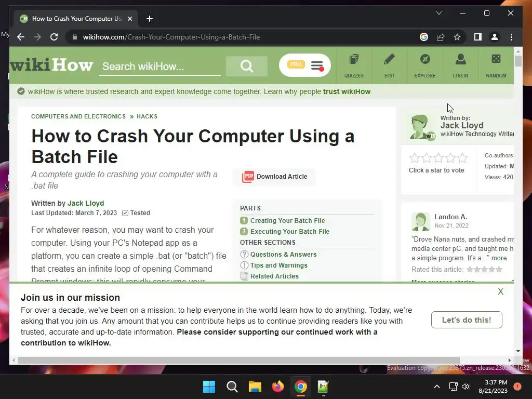View site info via the address bar lock icon
The image size is (532, 399).
tap(75, 37)
